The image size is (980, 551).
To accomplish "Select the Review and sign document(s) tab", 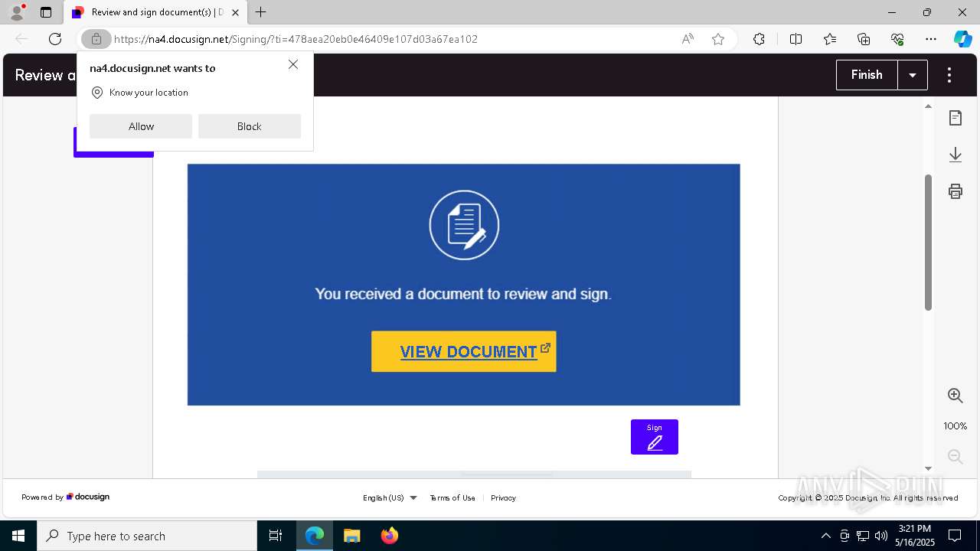I will click(x=155, y=12).
